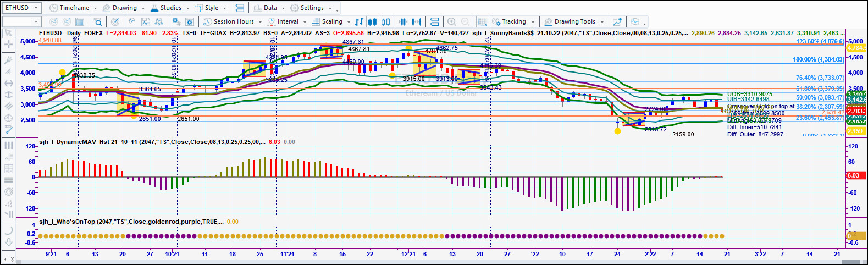Click the 2,159 yellow price tag on axis
868x265 pixels.
(855, 131)
